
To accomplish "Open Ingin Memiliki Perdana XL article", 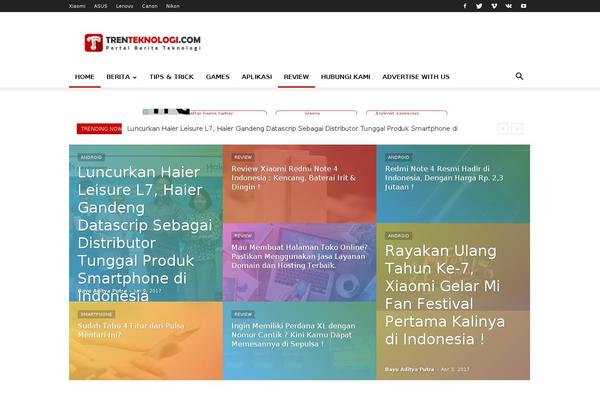I will pos(293,335).
